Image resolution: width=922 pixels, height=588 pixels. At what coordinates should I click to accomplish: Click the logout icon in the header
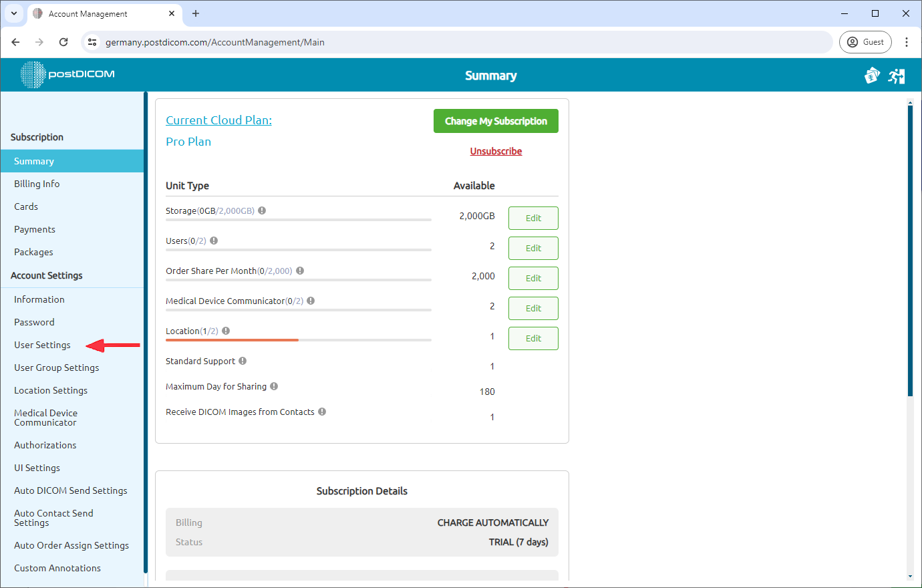(x=897, y=76)
